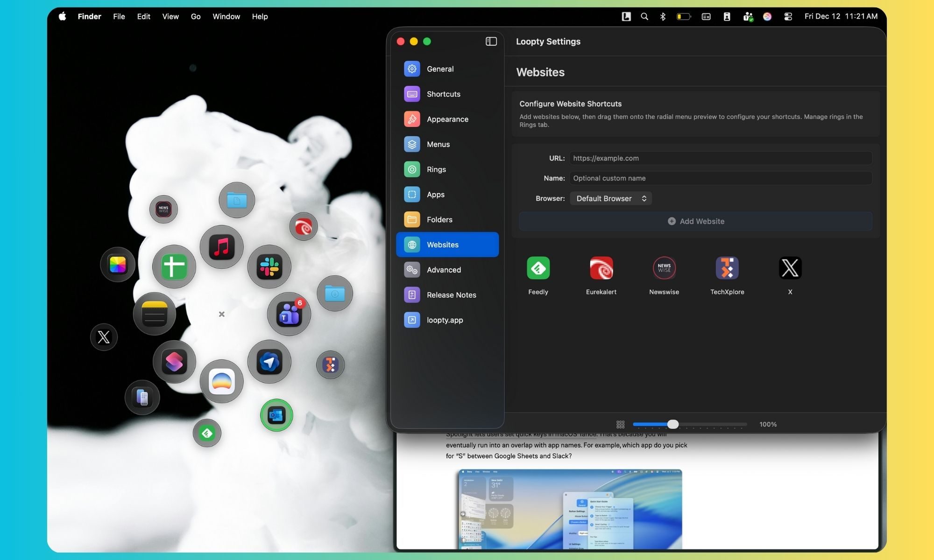This screenshot has width=934, height=560.
Task: Open the loopty.app link
Action: click(x=445, y=320)
